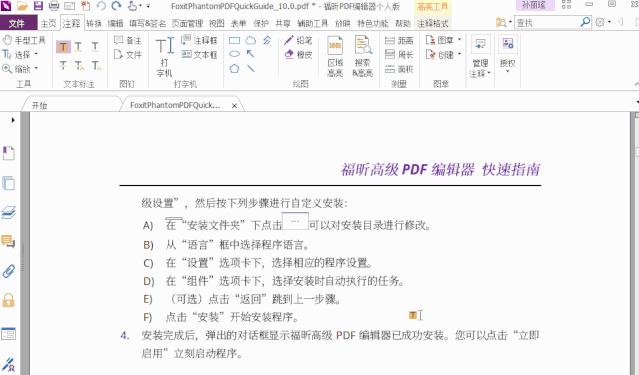Click the print icon in quick access toolbar
Image resolution: width=639 pixels, height=375 pixels.
(x=54, y=6)
